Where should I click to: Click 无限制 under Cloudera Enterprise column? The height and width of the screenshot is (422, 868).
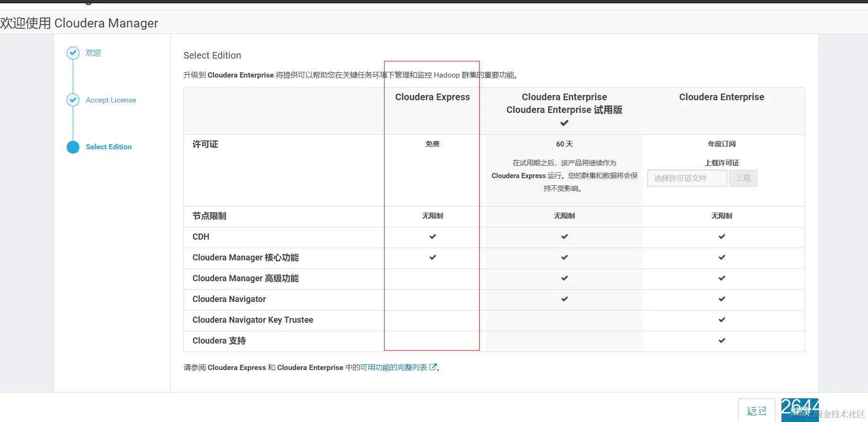click(722, 215)
